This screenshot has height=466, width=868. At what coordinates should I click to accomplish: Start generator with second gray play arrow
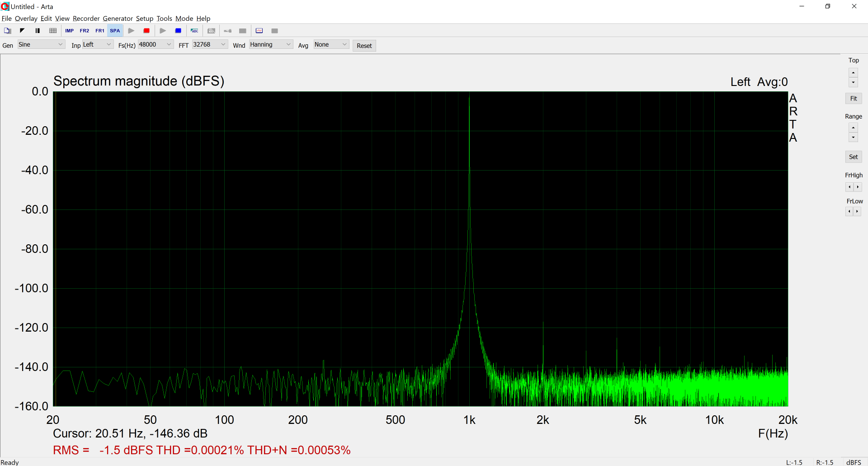pos(163,31)
